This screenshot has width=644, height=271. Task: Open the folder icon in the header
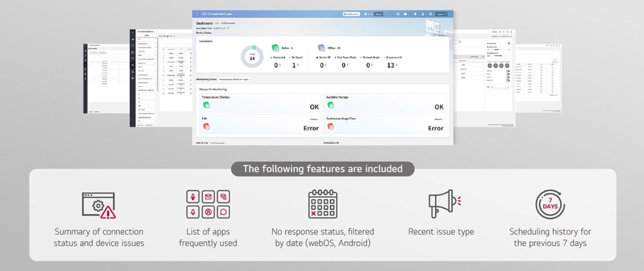coord(406,14)
